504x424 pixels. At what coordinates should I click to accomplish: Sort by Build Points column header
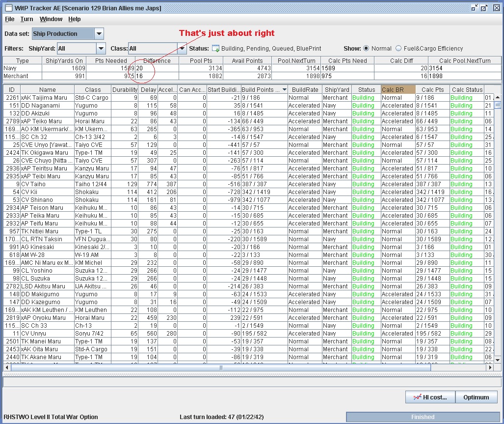pos(264,90)
